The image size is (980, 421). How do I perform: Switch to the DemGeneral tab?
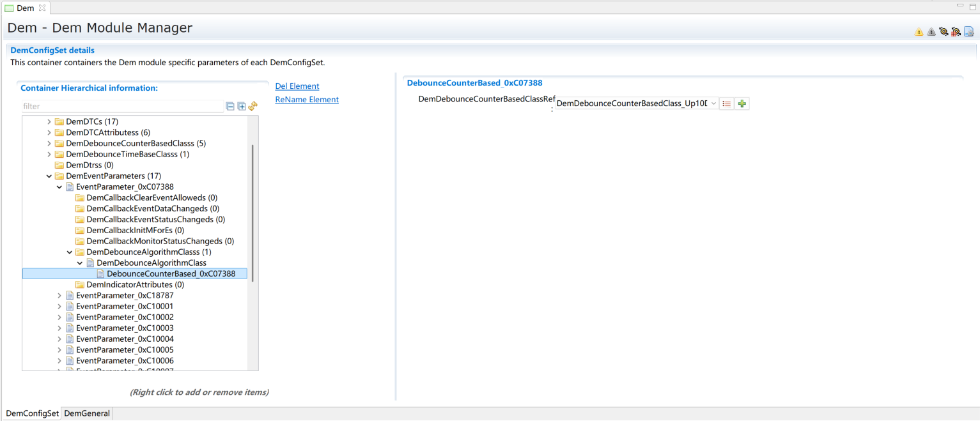pyautogui.click(x=87, y=413)
